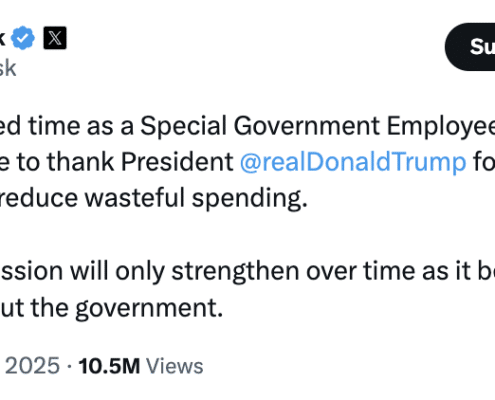Click the text 'reduce wasteful spending.'
495x400 pixels.
click(153, 199)
